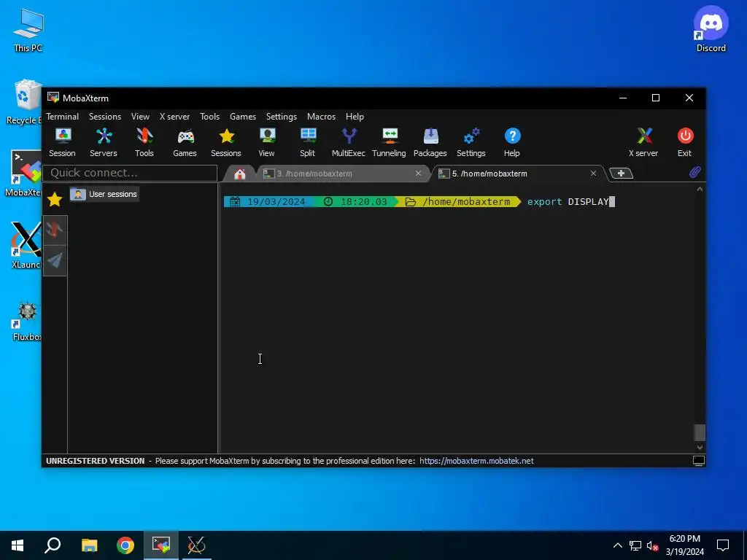
Task: Activate the MultiExec toolbar icon
Action: pyautogui.click(x=349, y=142)
